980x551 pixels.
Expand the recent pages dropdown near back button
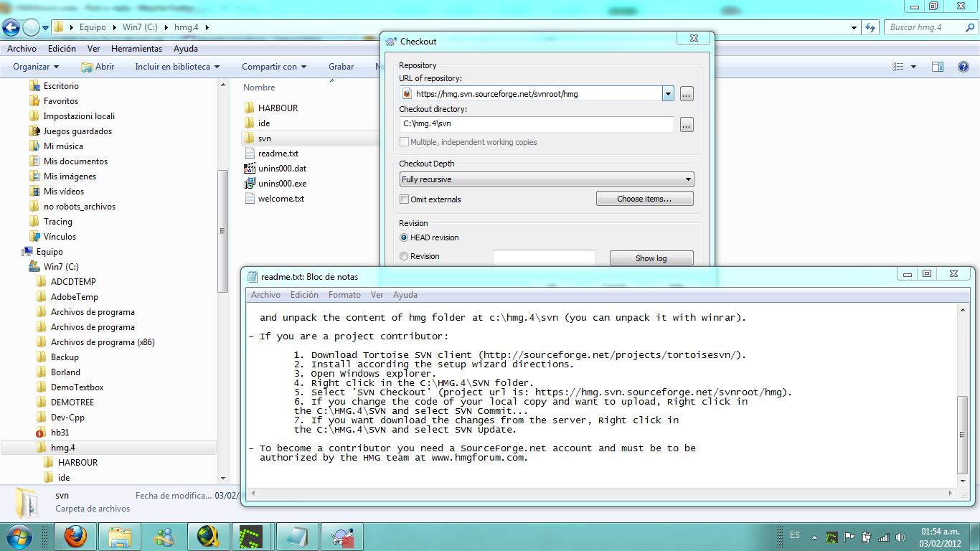point(46,28)
